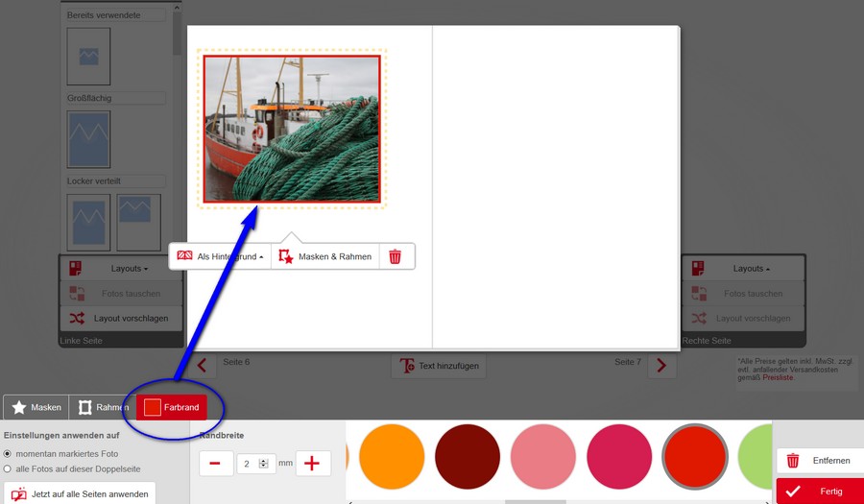Click the color swatches horizontal scrollbar
This screenshot has width=864, height=504.
(535, 502)
